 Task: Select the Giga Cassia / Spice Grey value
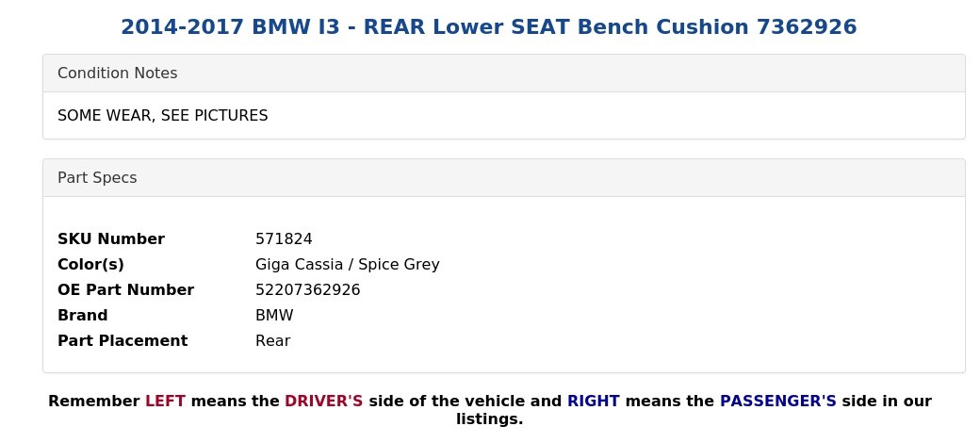(x=348, y=264)
